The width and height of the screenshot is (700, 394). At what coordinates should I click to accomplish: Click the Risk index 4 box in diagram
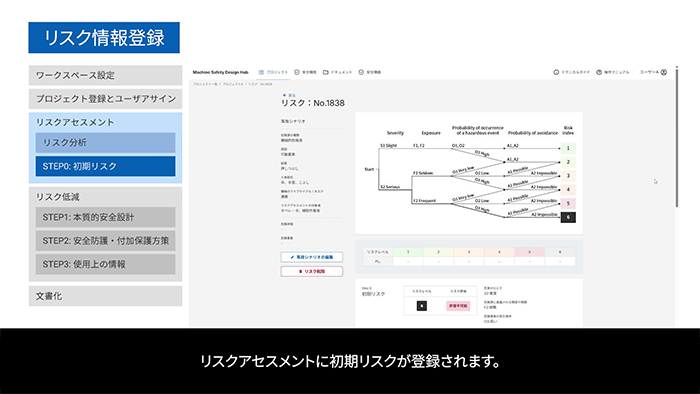[x=568, y=190]
